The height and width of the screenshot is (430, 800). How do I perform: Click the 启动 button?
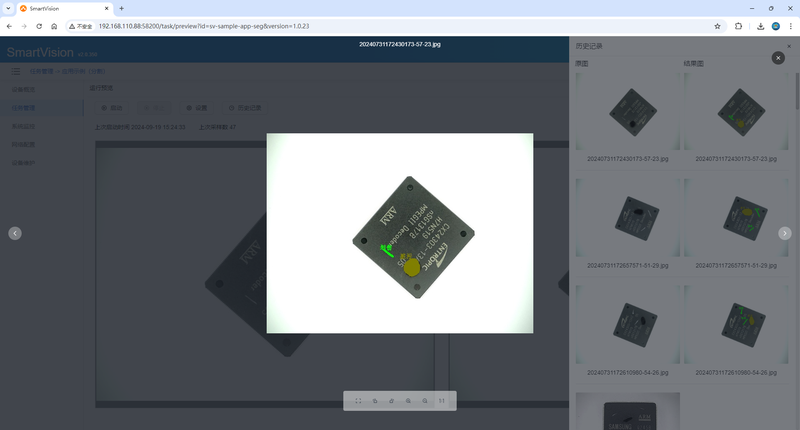pos(112,108)
